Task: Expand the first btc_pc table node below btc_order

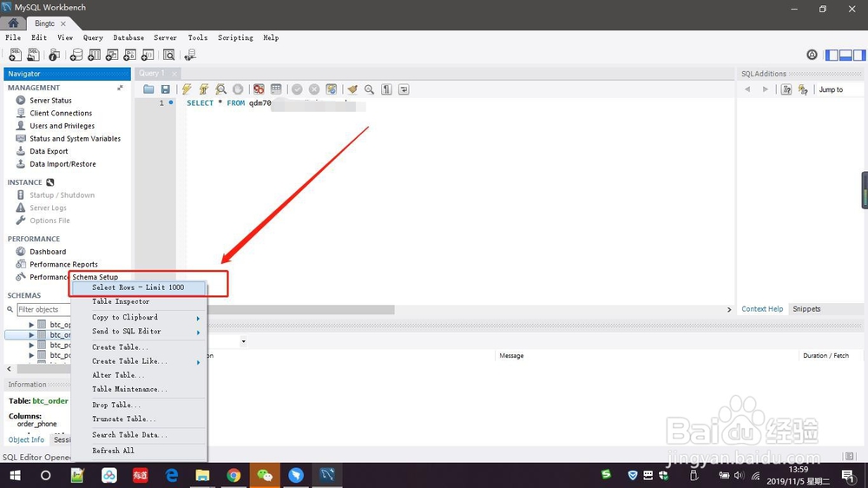Action: (31, 345)
